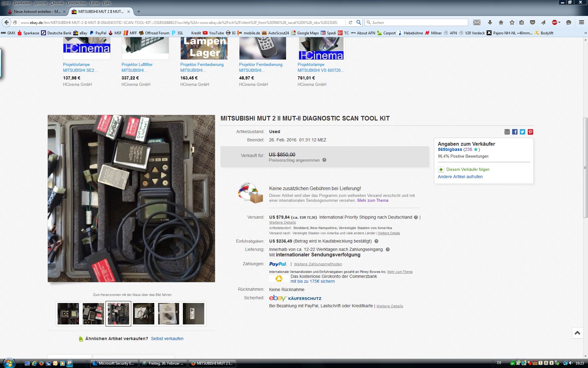Show more bookmarks with the overflow chevron

pyautogui.click(x=585, y=33)
